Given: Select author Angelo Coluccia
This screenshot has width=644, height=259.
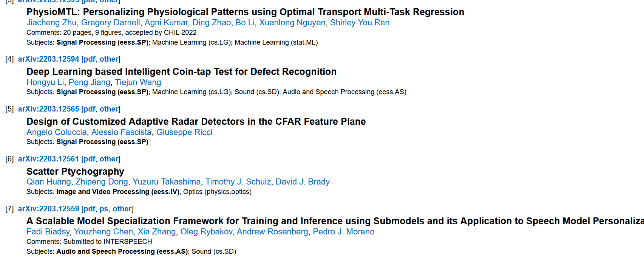Looking at the screenshot, I should [57, 132].
